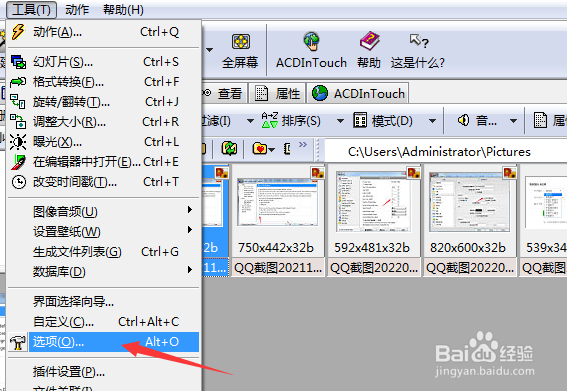Click the format convert arrow icon
This screenshot has width=567, height=391.
click(18, 82)
